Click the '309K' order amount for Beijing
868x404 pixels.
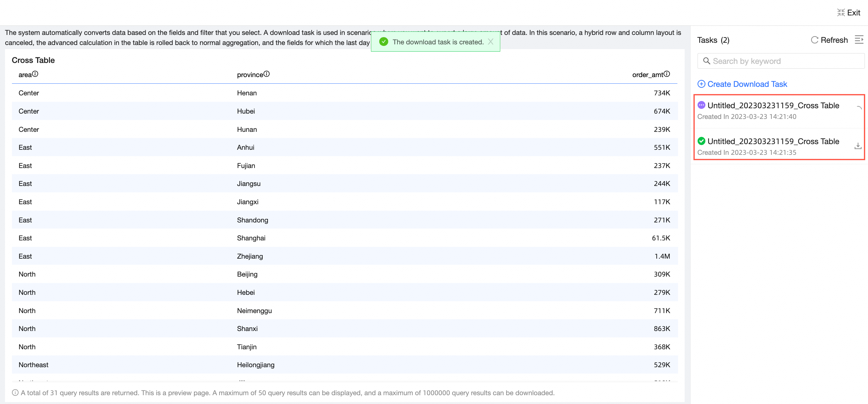(662, 274)
